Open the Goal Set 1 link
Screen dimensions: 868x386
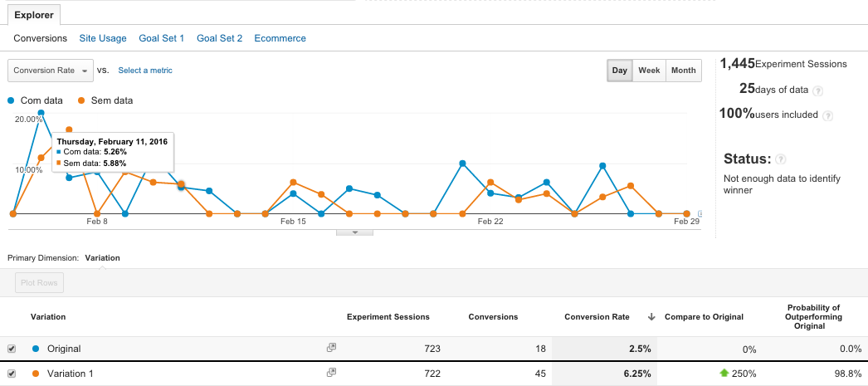(162, 38)
